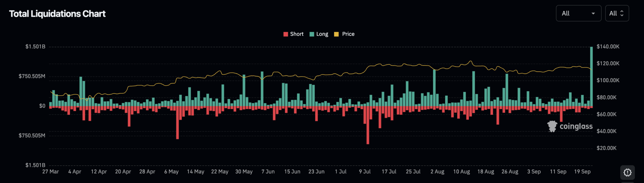Viewport: 644px width, 183px height.
Task: Click the yellow Price legend color square
Action: [x=336, y=34]
